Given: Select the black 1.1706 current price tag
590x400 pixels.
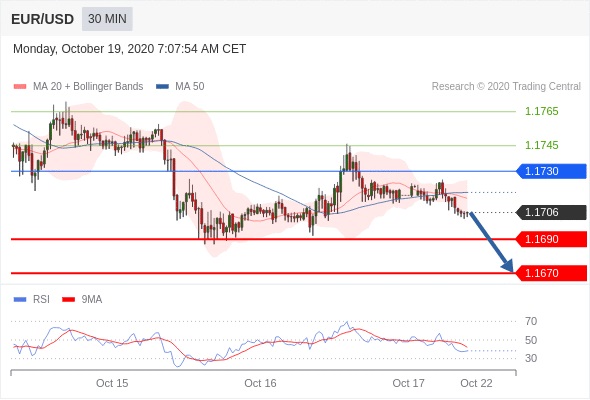Looking at the screenshot, I should click(551, 212).
